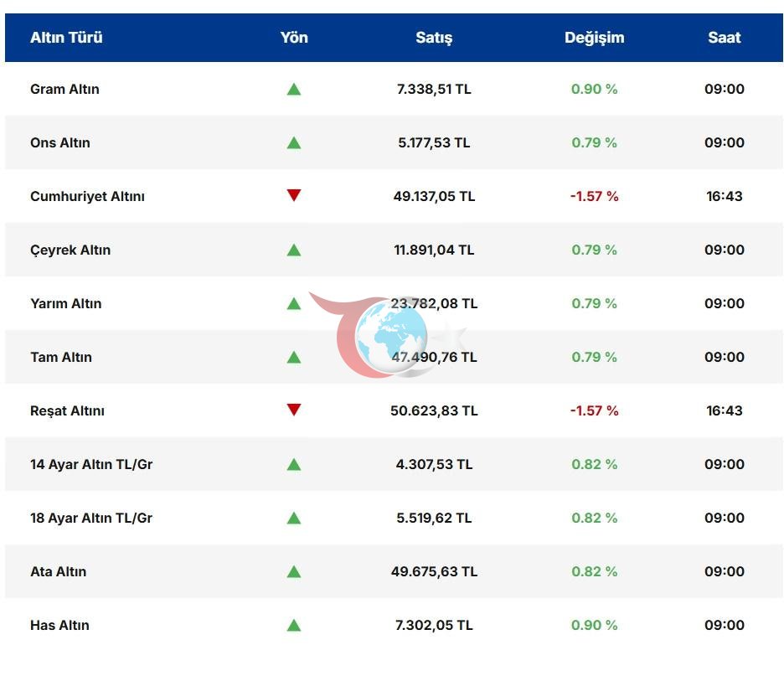Open the Gram Altın row label
This screenshot has height=676, width=784.
[64, 89]
